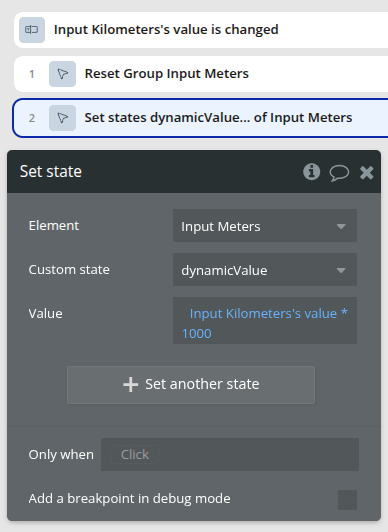
Task: Select Set states dynamicValue of Input Meters step
Action: click(201, 118)
